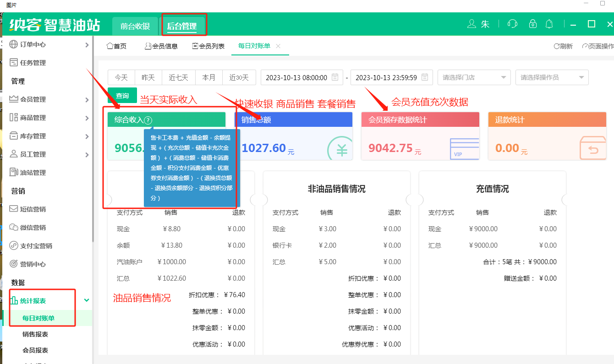Open the calendar icon on the start date
The width and height of the screenshot is (614, 364).
pyautogui.click(x=336, y=77)
